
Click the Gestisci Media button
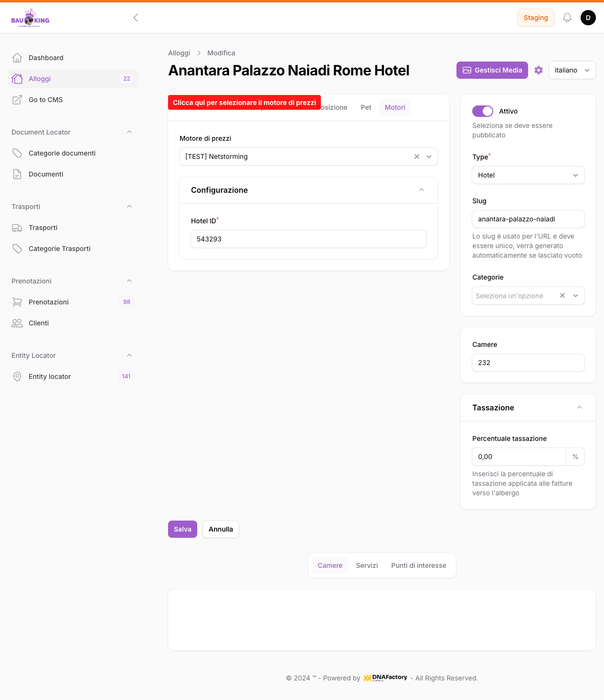(492, 70)
